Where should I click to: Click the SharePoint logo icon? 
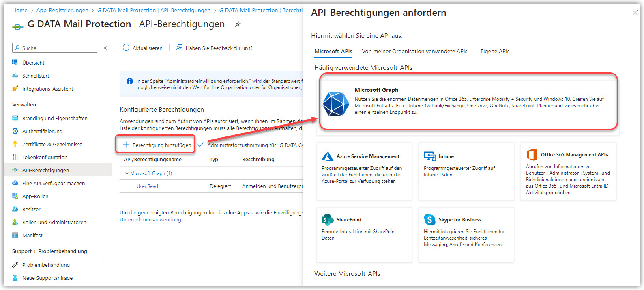point(327,219)
